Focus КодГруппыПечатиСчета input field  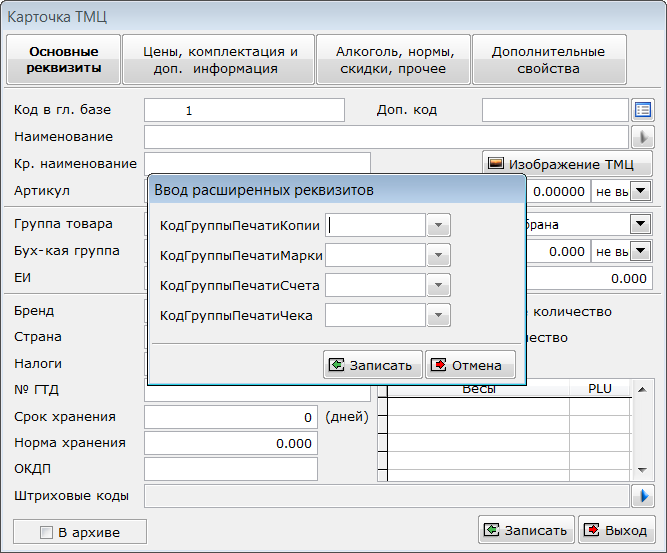(x=375, y=285)
